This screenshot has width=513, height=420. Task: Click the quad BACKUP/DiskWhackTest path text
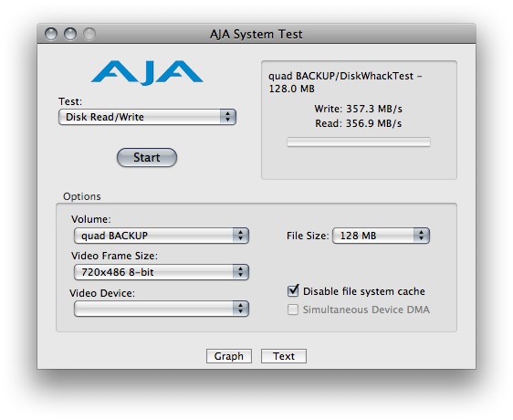pos(345,82)
